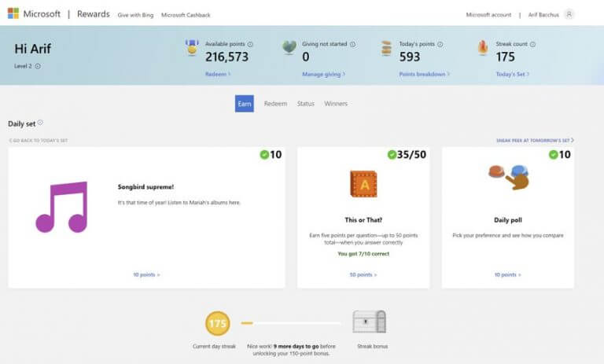Viewport: 604px width, 364px height.
Task: Click the Microsoft wordmark text
Action: (42, 14)
